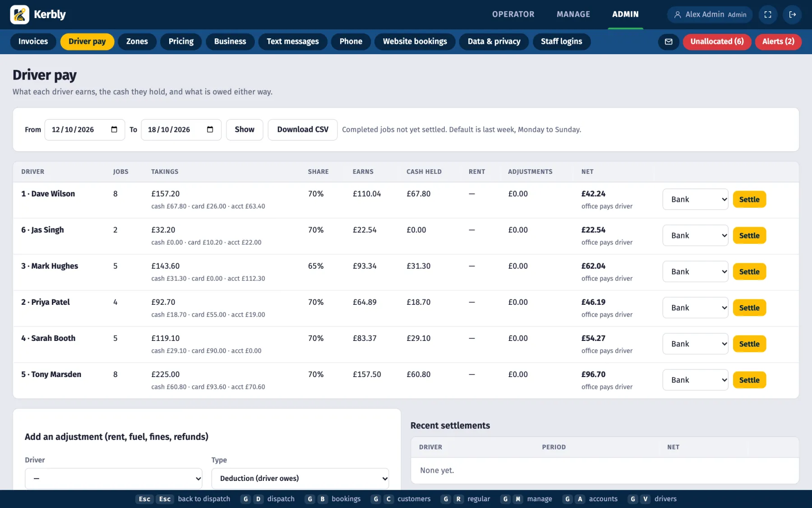812x508 pixels.
Task: Expand the adjustment Type dropdown
Action: point(300,478)
